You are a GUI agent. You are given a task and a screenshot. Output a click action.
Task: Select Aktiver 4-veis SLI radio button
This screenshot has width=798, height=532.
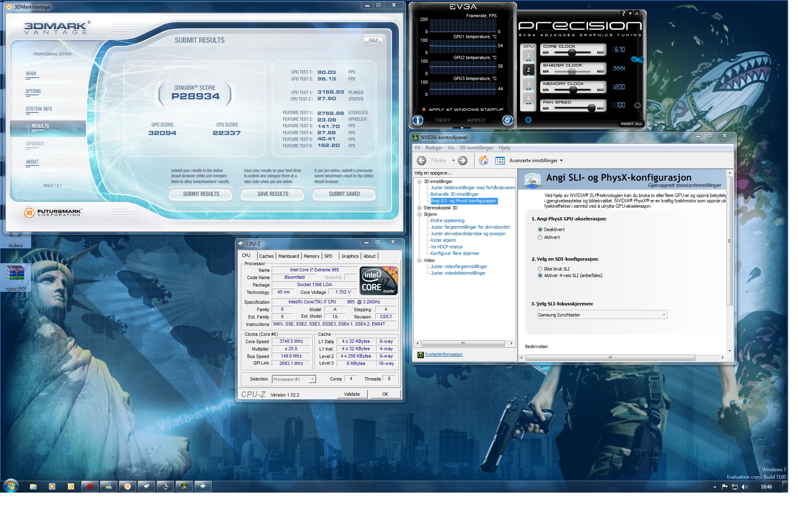pos(540,275)
